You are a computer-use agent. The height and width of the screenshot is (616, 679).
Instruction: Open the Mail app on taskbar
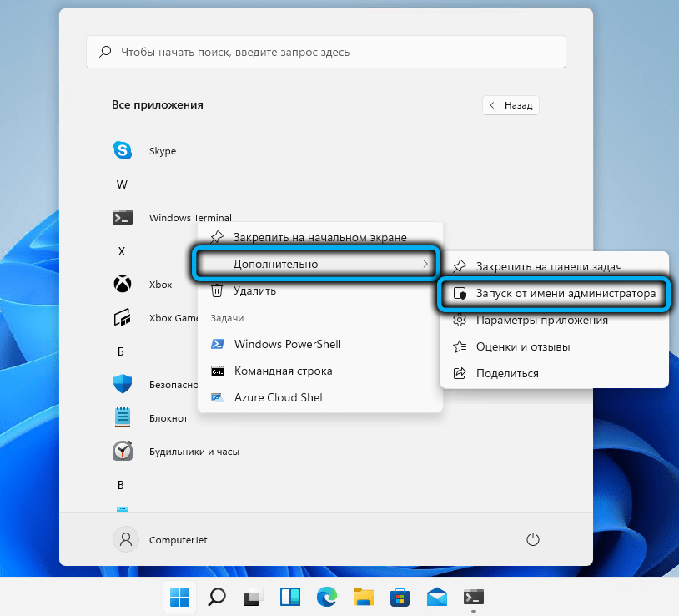tap(436, 597)
